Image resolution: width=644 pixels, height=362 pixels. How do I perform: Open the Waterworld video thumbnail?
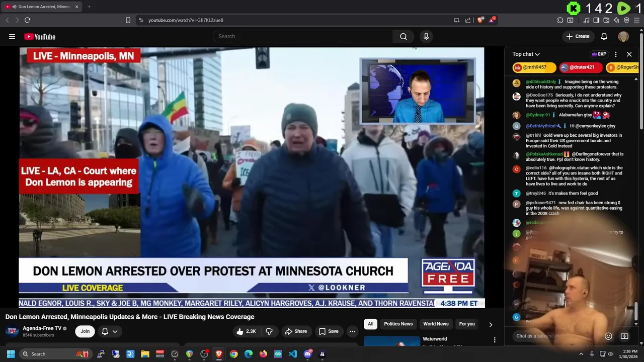click(392, 341)
